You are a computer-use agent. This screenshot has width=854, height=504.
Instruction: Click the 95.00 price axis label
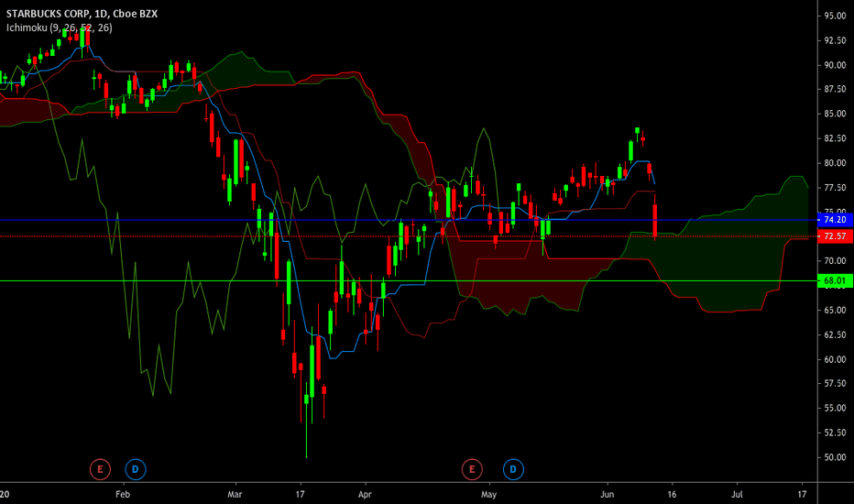[x=835, y=16]
